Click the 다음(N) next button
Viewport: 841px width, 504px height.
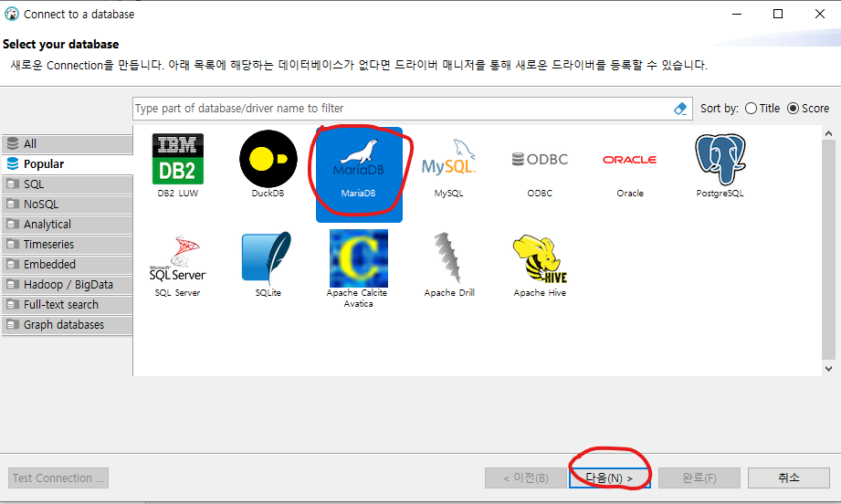(x=609, y=478)
